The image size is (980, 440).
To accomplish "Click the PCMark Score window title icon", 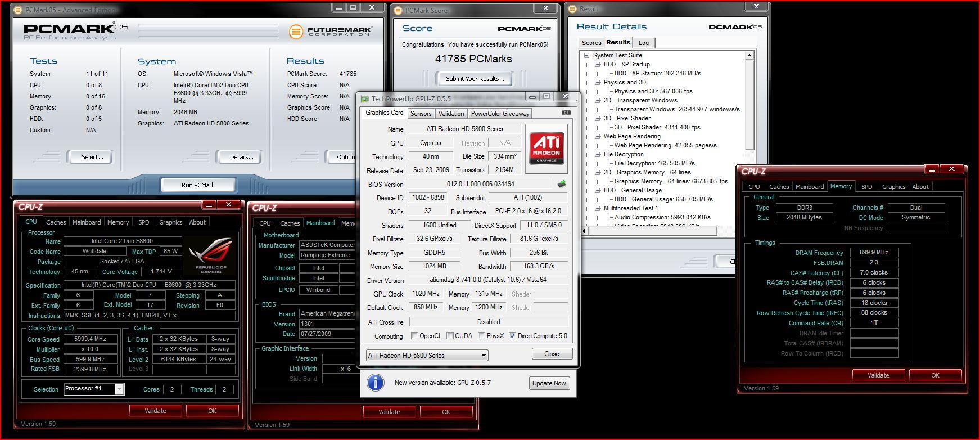I will tap(398, 10).
